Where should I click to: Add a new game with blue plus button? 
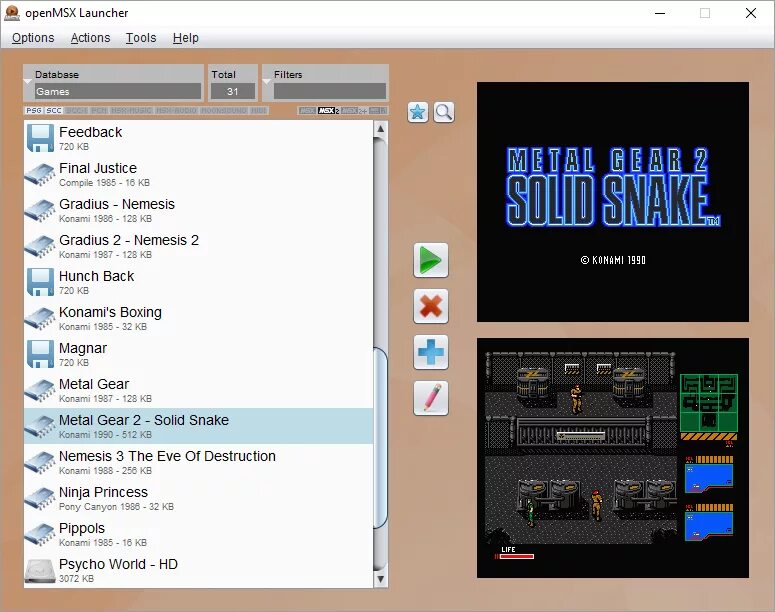431,352
